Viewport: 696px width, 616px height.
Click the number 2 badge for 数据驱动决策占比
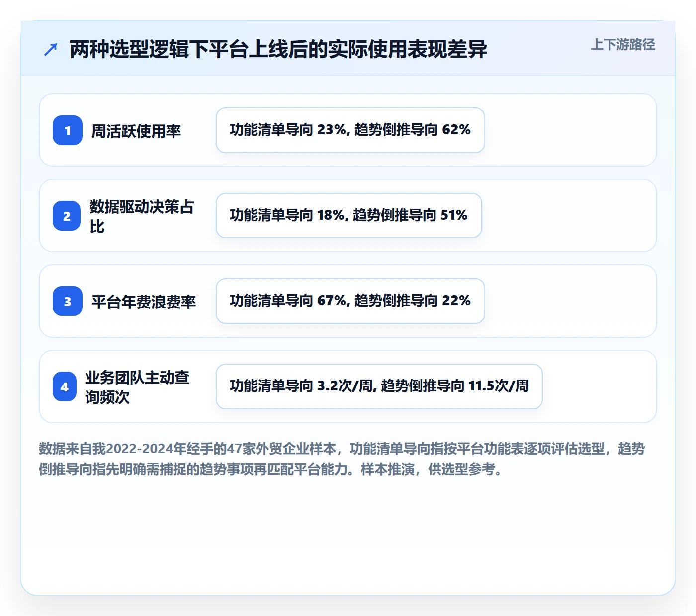(67, 216)
